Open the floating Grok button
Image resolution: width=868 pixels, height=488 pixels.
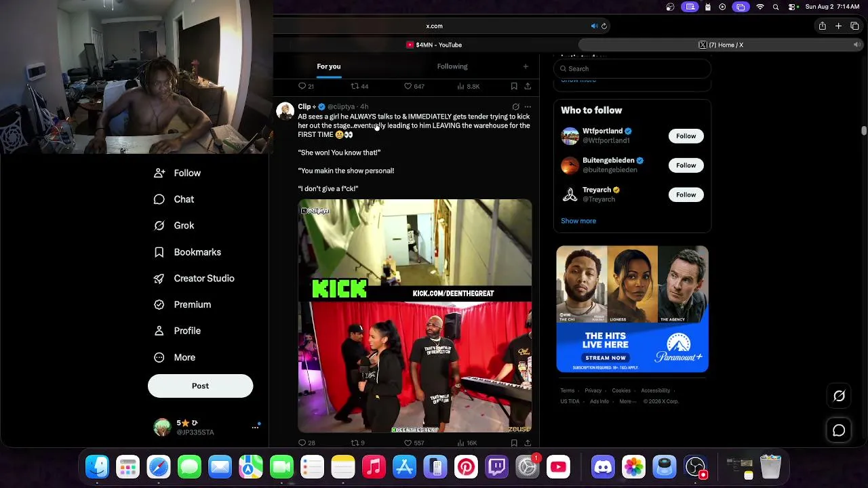(839, 396)
